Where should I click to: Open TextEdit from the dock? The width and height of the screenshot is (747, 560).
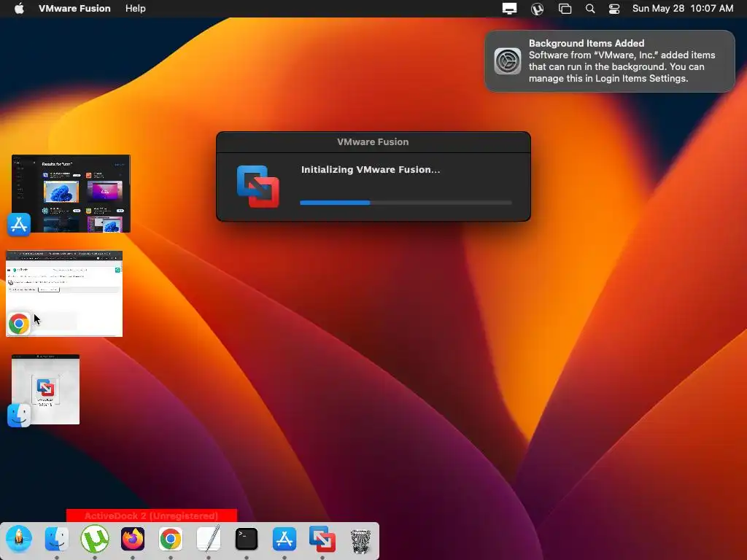(x=209, y=539)
